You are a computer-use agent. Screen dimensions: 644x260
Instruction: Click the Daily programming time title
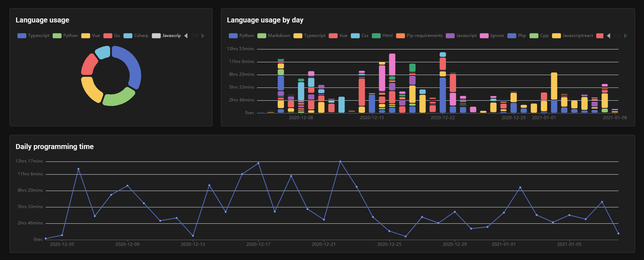(x=55, y=147)
